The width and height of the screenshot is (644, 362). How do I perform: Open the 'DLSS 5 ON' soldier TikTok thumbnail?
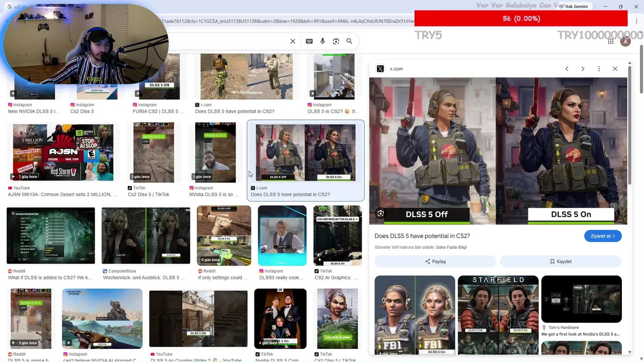[338, 318]
